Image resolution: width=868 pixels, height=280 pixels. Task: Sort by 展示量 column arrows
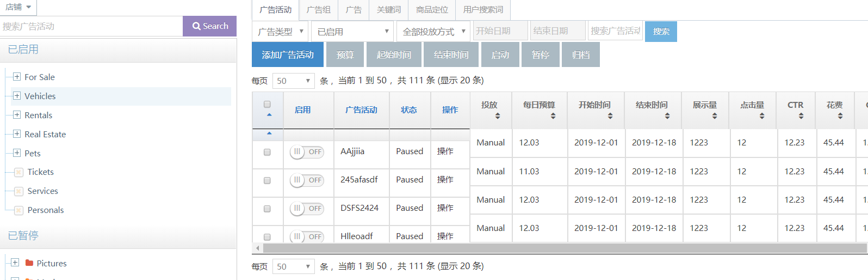[x=714, y=116]
